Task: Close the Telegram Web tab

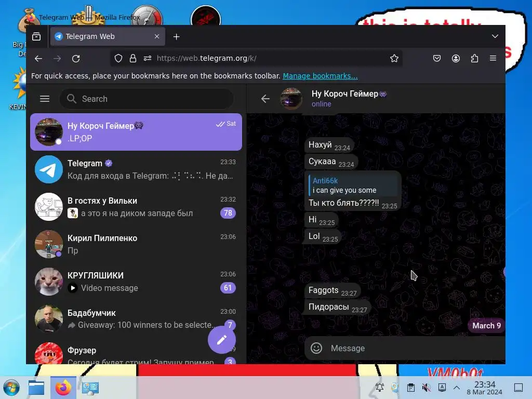Action: pyautogui.click(x=157, y=36)
